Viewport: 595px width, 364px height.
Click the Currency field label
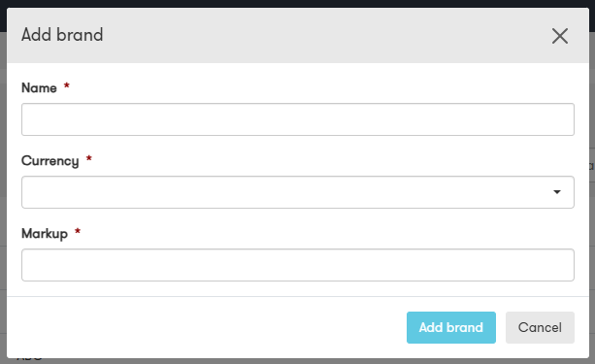point(50,161)
